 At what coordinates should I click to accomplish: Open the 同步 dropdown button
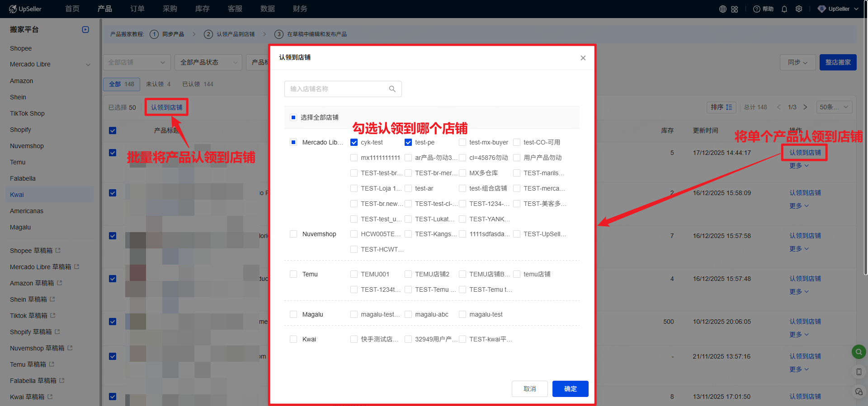797,62
